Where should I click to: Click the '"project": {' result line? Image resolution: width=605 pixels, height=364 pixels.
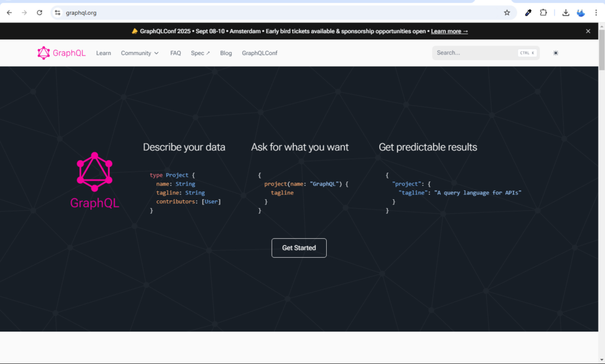pyautogui.click(x=411, y=184)
